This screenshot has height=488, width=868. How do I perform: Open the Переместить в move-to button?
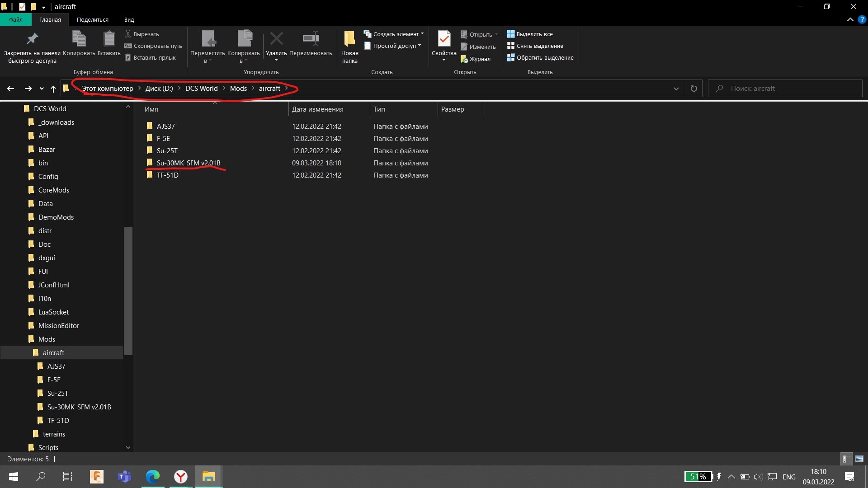[x=208, y=47]
